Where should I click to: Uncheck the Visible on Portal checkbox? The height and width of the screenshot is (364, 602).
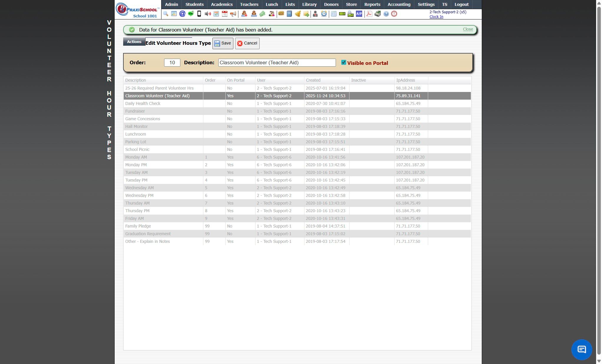(344, 62)
